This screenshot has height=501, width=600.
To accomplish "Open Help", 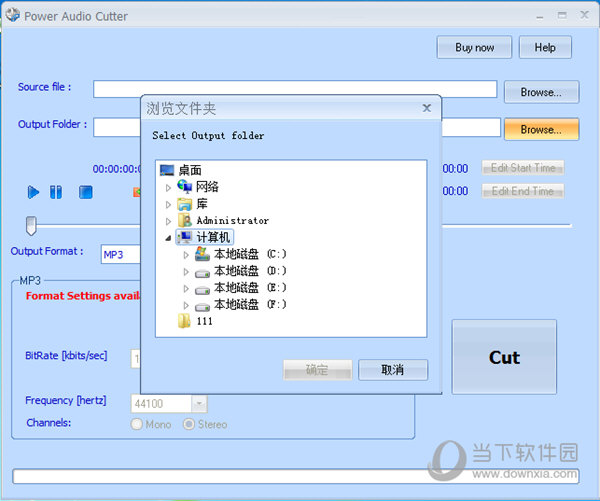I will [545, 47].
